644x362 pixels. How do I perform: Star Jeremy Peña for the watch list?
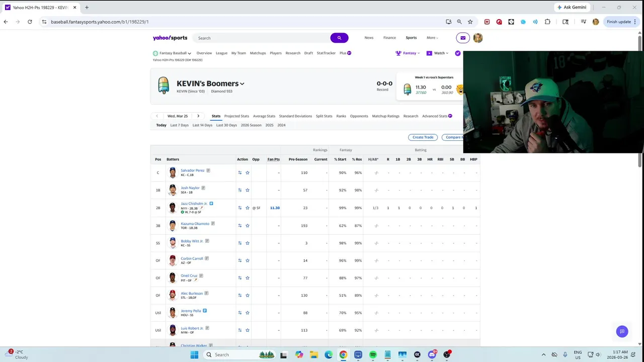click(248, 313)
